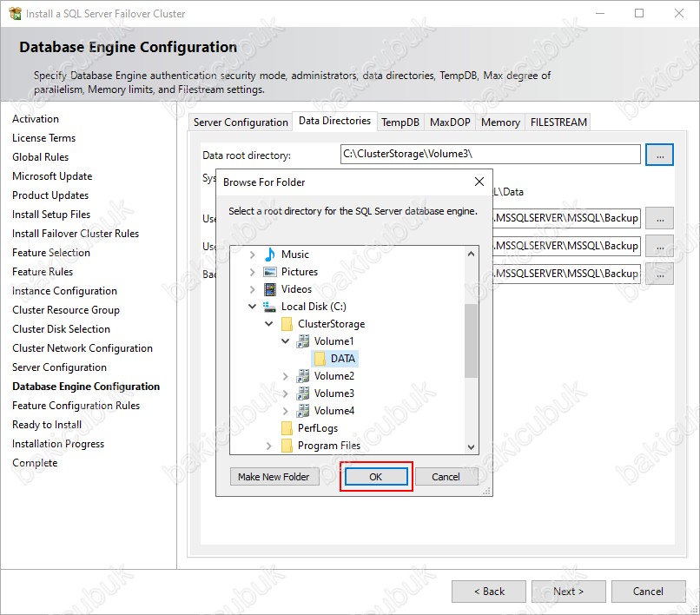Click the folder tree scroll up arrow

point(471,255)
